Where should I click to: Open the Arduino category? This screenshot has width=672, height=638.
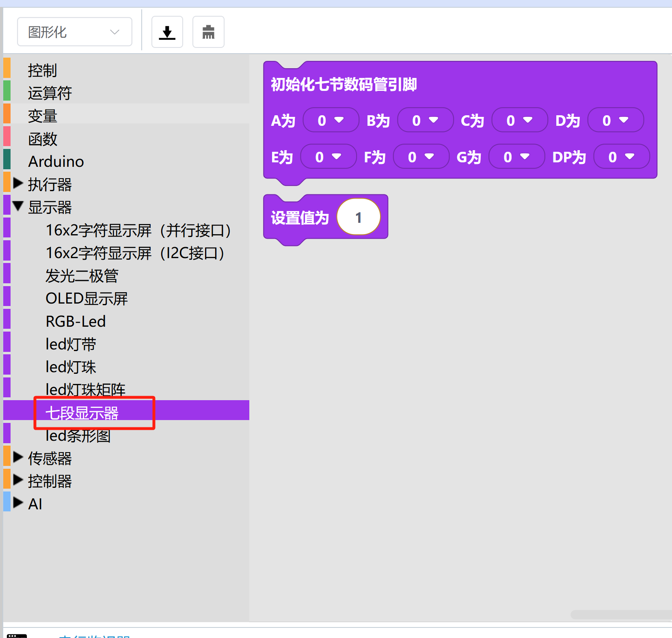56,162
